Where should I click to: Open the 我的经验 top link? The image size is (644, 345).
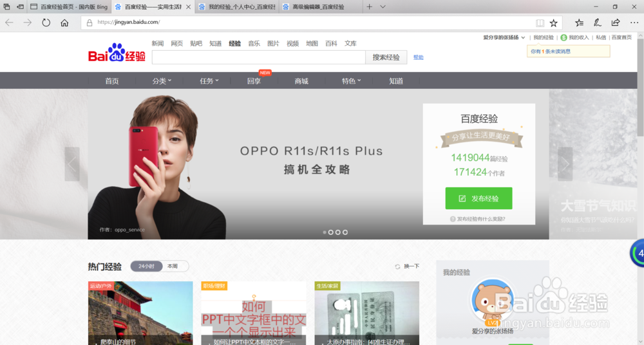click(544, 37)
